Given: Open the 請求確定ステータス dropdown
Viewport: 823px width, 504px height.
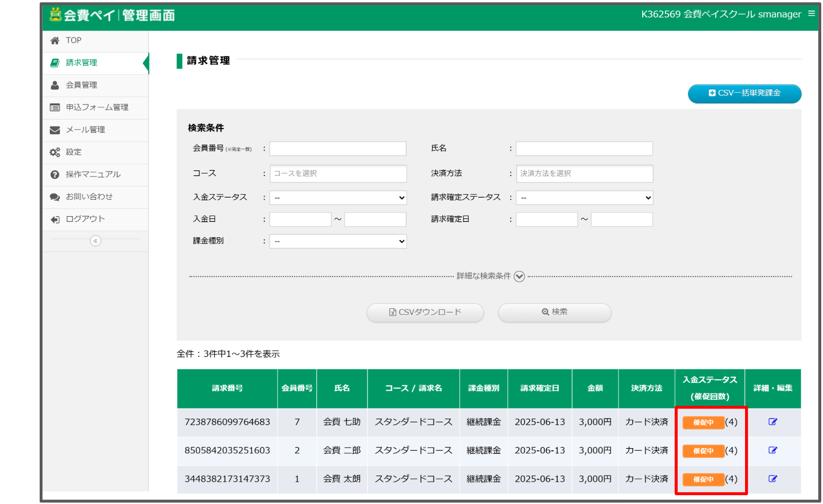Looking at the screenshot, I should point(584,198).
